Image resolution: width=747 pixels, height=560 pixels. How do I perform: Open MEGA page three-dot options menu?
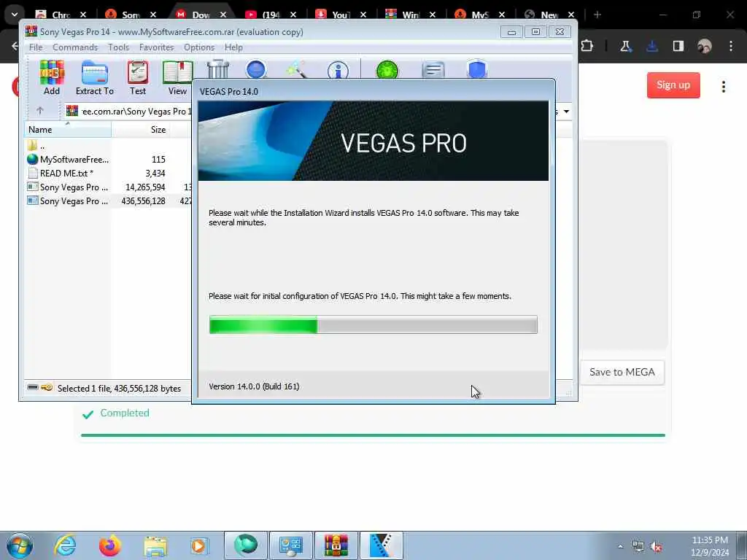[x=723, y=87]
